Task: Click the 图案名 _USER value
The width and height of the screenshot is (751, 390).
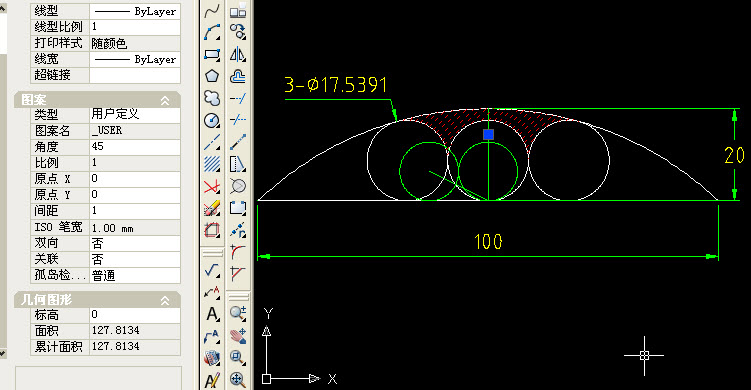Action: click(135, 130)
